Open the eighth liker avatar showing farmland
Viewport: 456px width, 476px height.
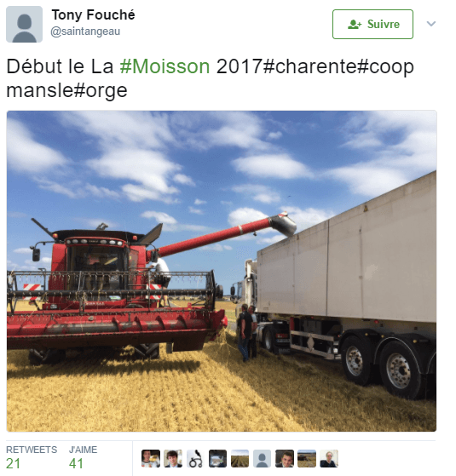(x=307, y=458)
